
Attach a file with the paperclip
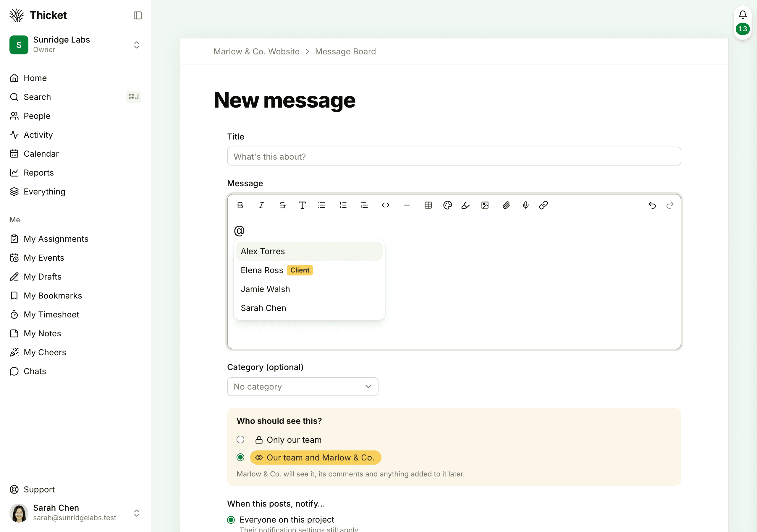click(506, 205)
